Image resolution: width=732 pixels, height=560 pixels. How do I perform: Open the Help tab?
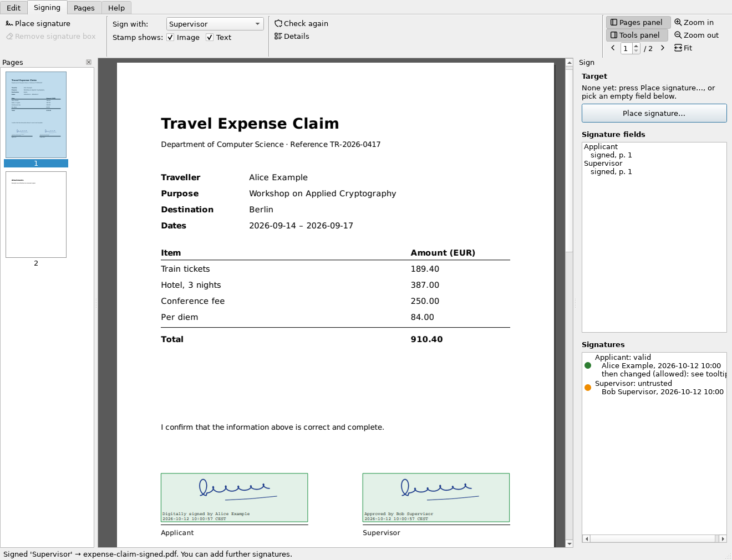(116, 8)
